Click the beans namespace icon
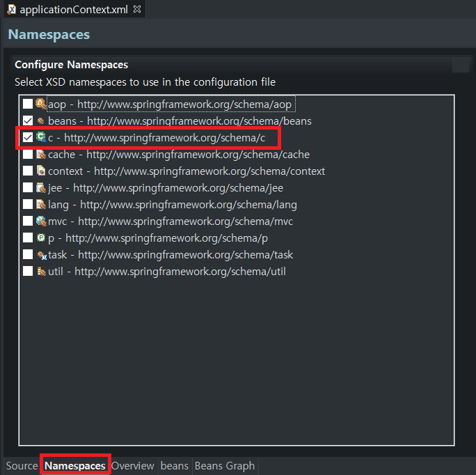The height and width of the screenshot is (475, 476). [40, 121]
